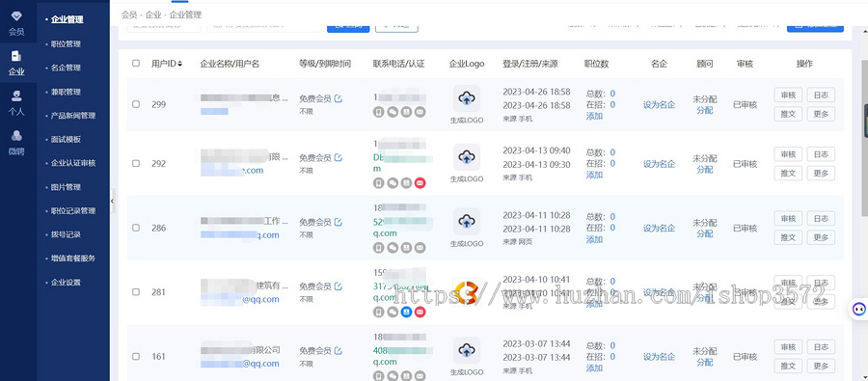
Task: Click cloud upload 生成LOGO icon for user 286
Action: [467, 222]
